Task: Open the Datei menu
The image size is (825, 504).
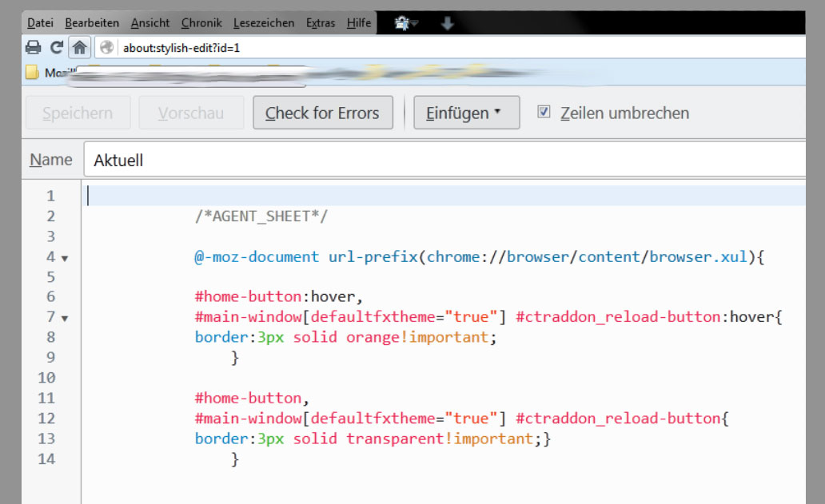Action: click(x=40, y=23)
